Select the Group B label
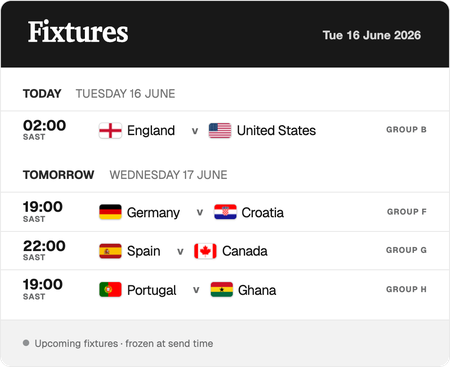The width and height of the screenshot is (450, 367). point(406,130)
